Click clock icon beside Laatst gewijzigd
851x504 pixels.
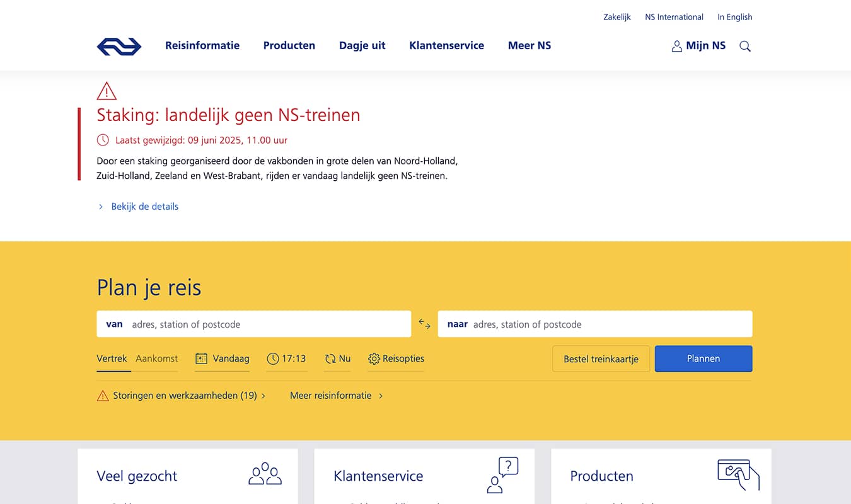pos(103,140)
